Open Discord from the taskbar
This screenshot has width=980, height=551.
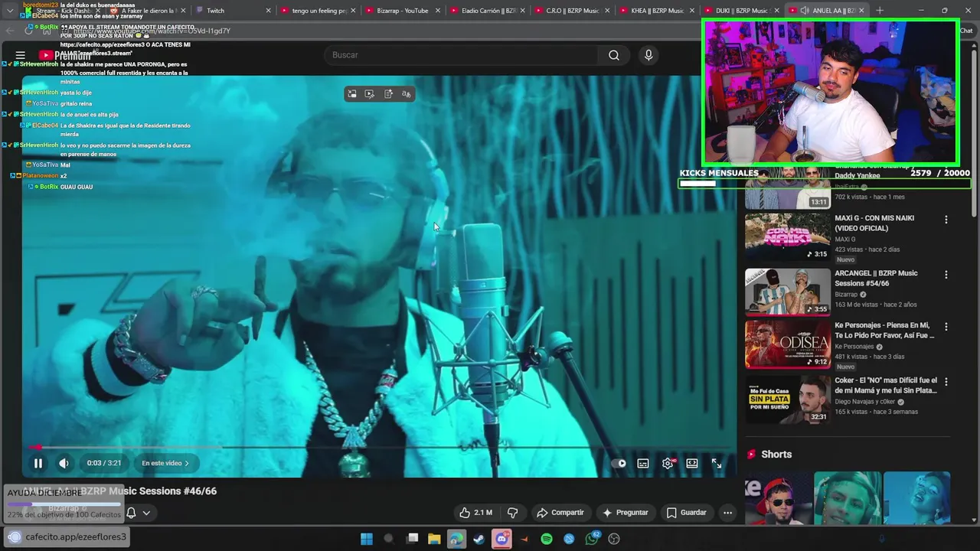pos(501,539)
